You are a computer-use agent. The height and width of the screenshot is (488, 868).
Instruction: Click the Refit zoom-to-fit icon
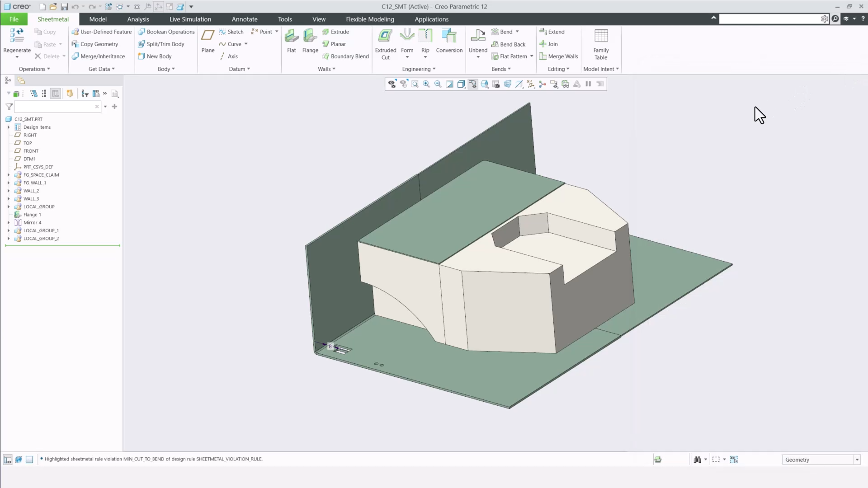pyautogui.click(x=415, y=84)
